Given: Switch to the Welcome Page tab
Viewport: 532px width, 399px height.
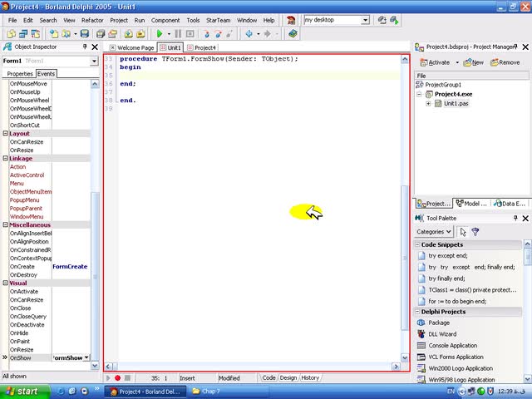Looking at the screenshot, I should click(132, 47).
